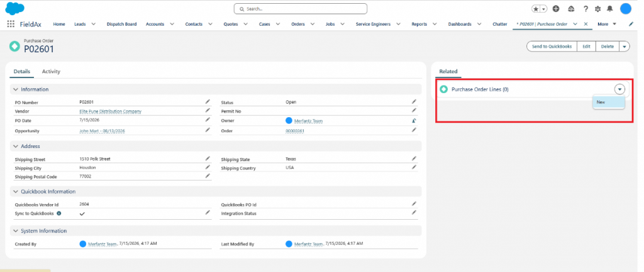Click the change owner icon
This screenshot has height=272, width=644.
(414, 121)
